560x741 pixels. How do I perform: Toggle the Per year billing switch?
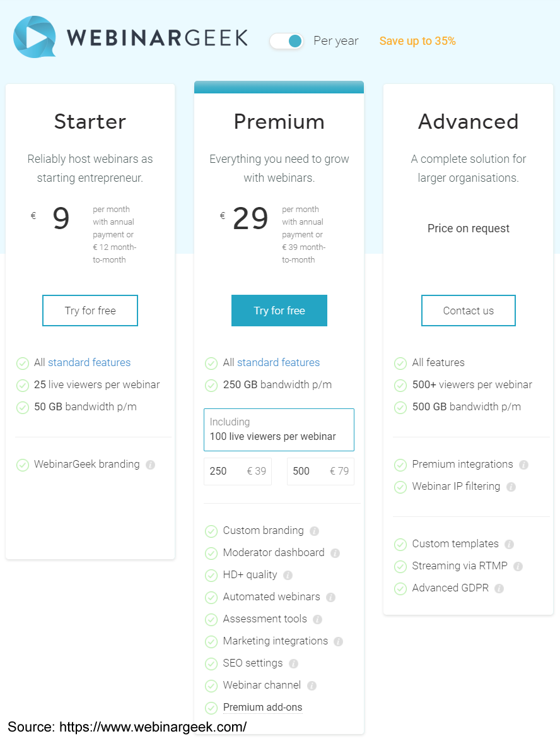pyautogui.click(x=286, y=41)
